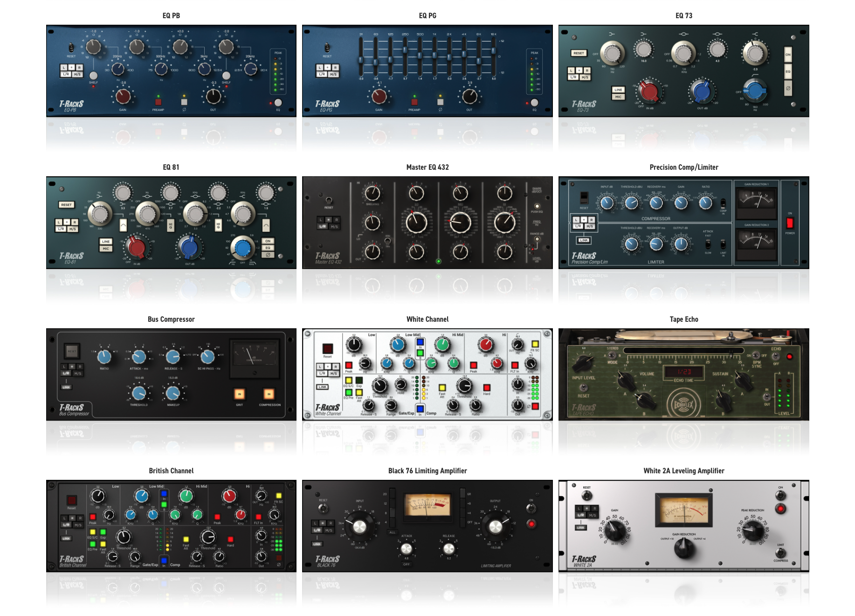This screenshot has height=616, width=855.
Task: Click the ATTACK knob on Black 76
Action: tap(407, 548)
